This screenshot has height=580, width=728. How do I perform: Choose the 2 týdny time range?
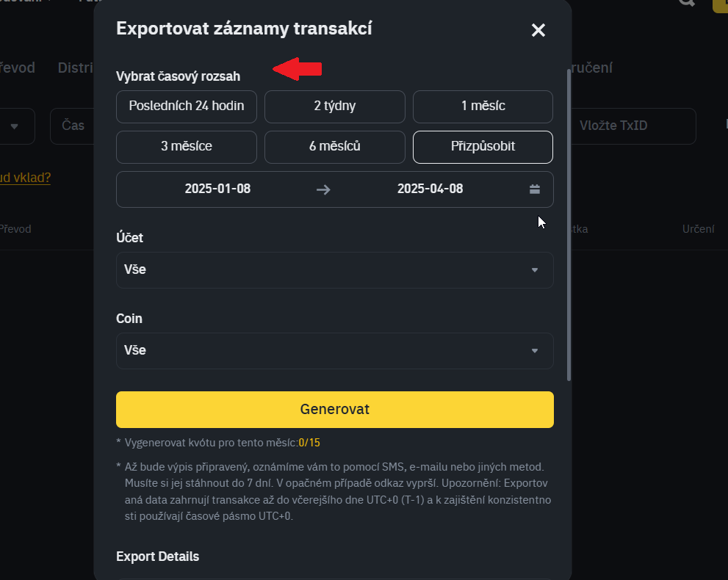coord(335,106)
